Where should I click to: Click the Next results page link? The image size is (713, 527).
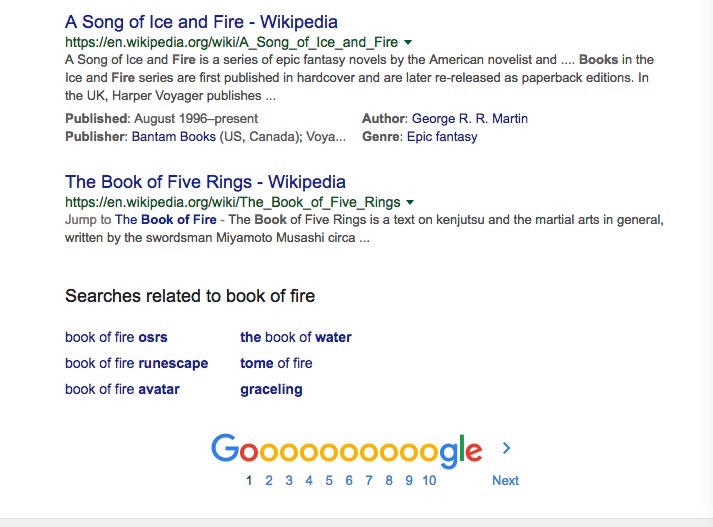pos(505,481)
